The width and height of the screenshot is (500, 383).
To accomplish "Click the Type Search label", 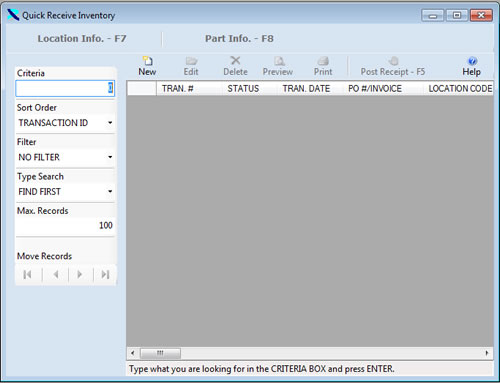I will (40, 177).
